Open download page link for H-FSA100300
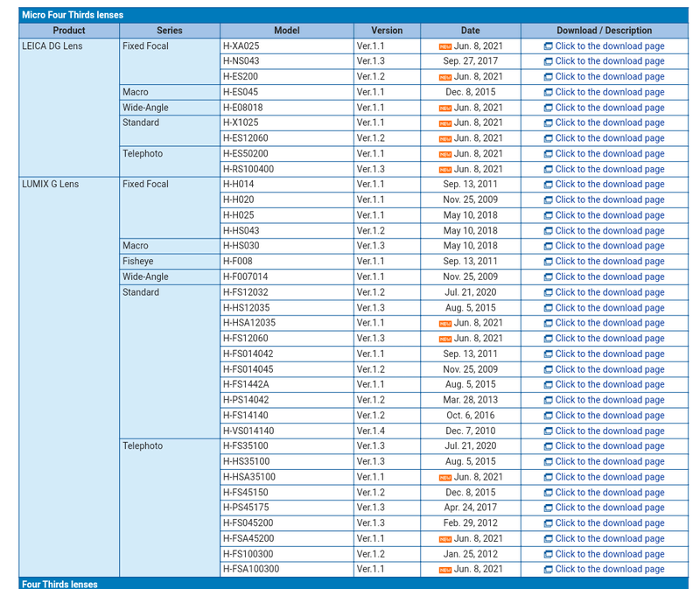700x589 pixels. 609,570
